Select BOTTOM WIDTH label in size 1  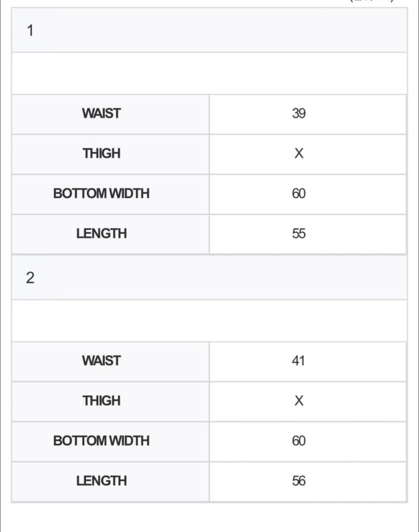pyautogui.click(x=101, y=193)
